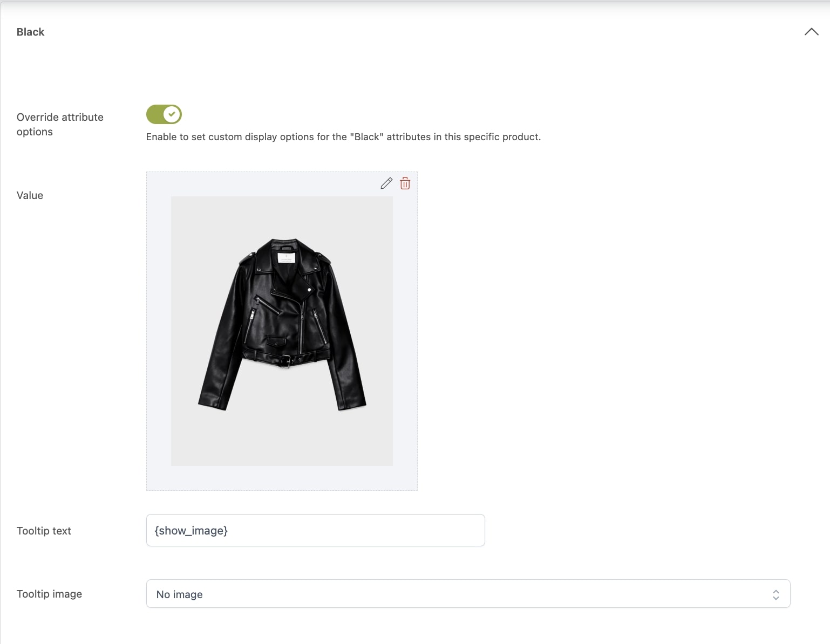Select the black leather jacket thumbnail
Screen dimensions: 830x644
coord(282,331)
